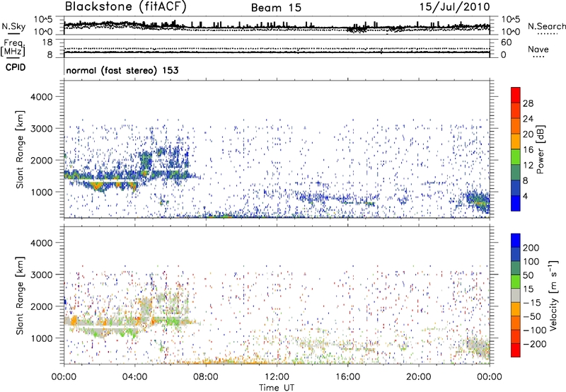Click the "N.Search" legend label

[547, 26]
